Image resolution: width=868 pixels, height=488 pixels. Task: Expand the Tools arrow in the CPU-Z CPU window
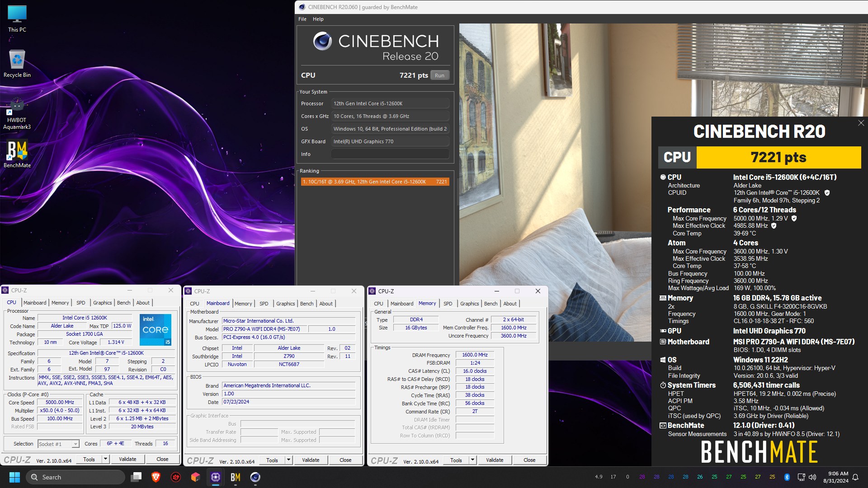click(x=105, y=459)
